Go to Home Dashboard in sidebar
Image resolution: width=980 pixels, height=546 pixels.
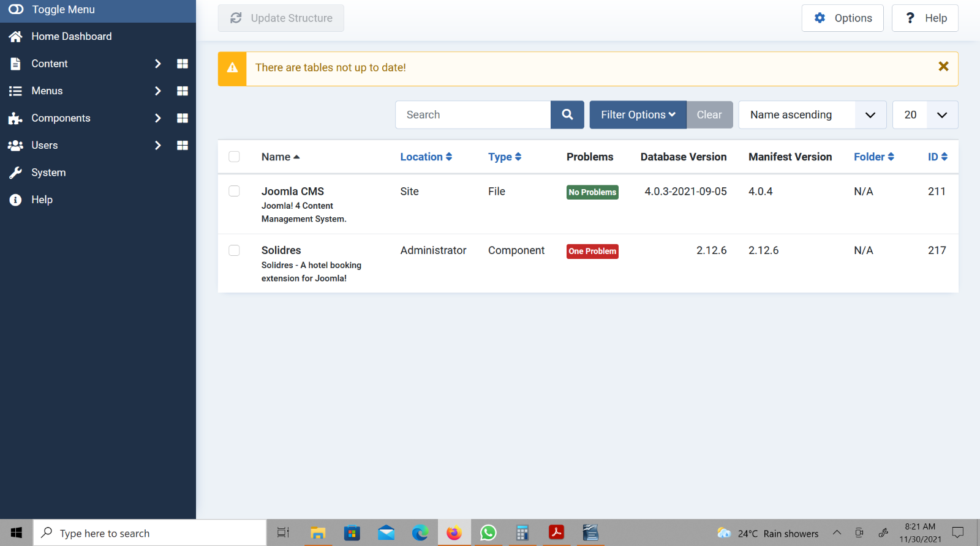tap(71, 36)
